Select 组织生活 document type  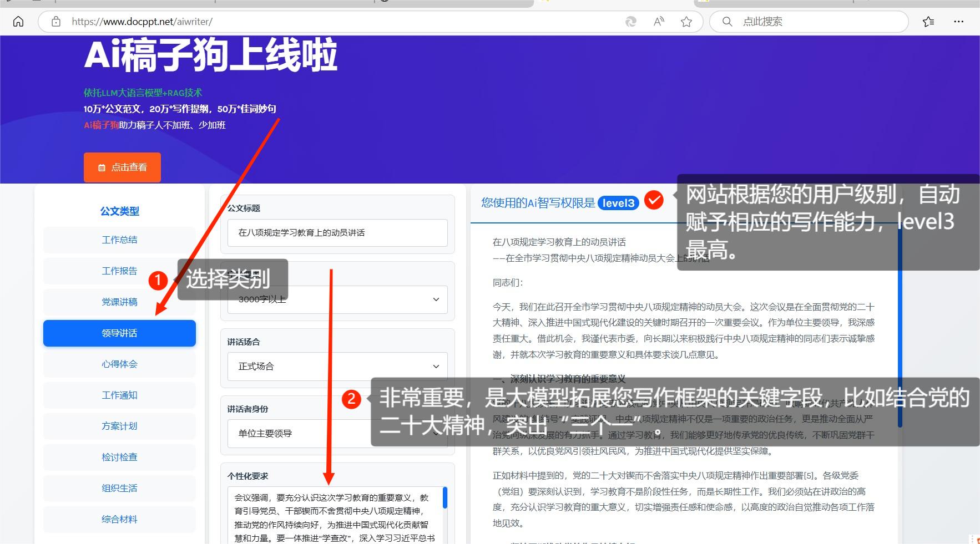point(119,489)
